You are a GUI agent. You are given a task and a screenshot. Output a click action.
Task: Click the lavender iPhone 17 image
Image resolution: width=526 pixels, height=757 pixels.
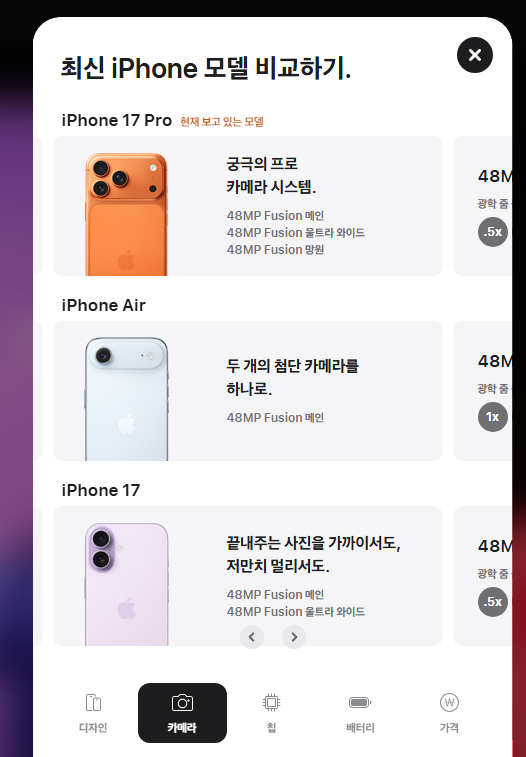tap(126, 584)
